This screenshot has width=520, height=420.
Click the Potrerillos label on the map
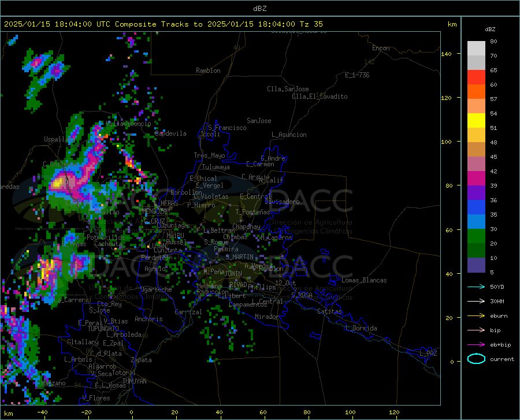(106, 237)
